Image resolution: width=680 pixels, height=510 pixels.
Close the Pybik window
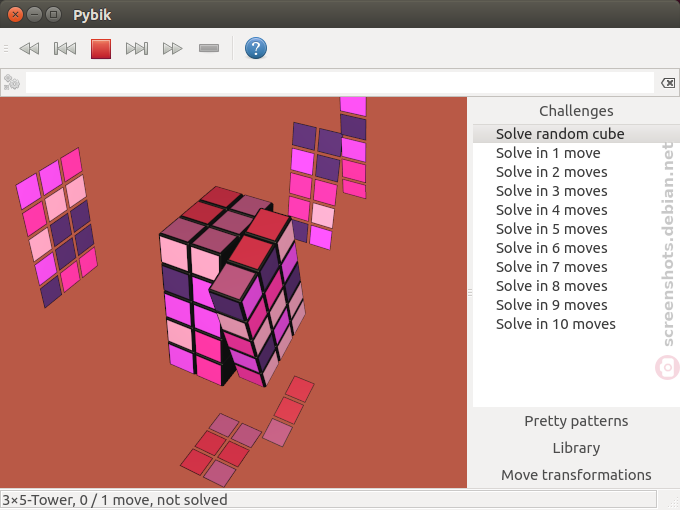point(15,15)
